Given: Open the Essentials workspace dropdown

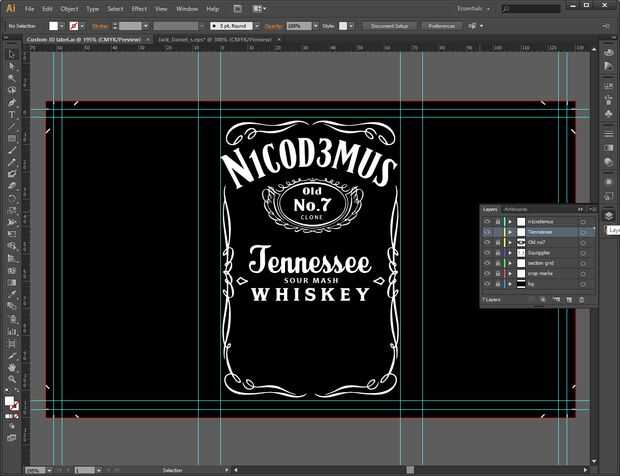Looking at the screenshot, I should point(473,9).
